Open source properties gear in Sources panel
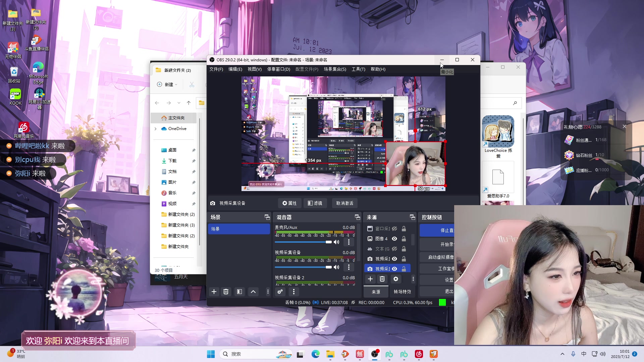Viewport: 644px width, 362px height. pyautogui.click(x=396, y=279)
